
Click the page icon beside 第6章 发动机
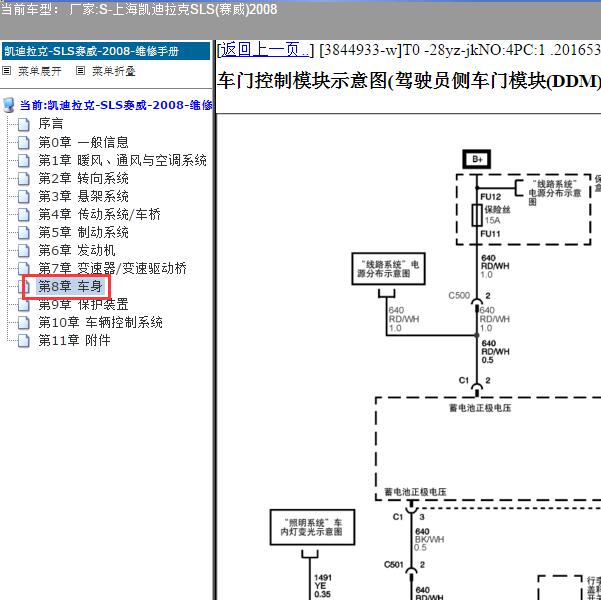click(24, 251)
